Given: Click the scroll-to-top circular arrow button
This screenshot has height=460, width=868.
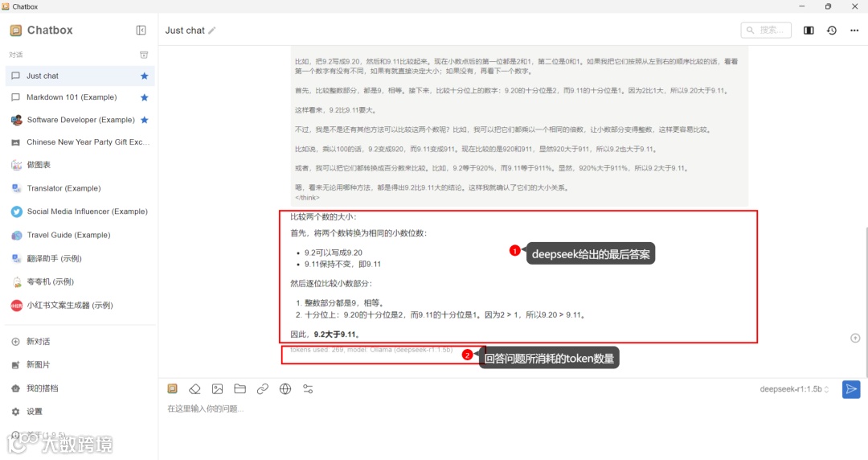Looking at the screenshot, I should [855, 338].
